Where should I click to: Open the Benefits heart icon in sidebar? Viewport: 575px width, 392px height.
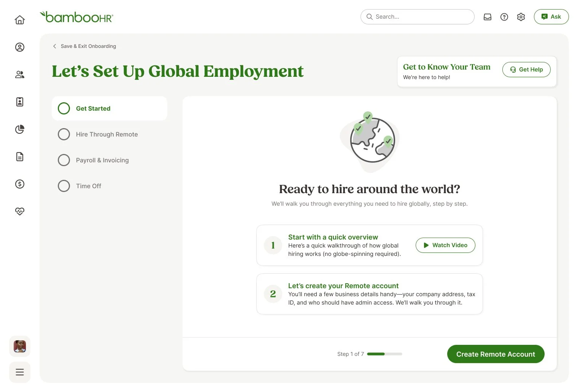(x=20, y=211)
